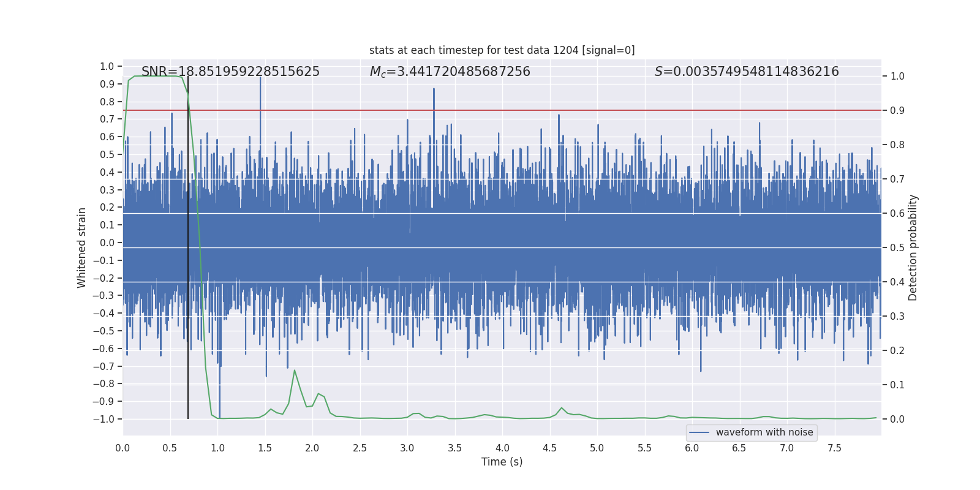
Task: Select the 'Whitened strain' y-axis label
Action: pos(82,247)
